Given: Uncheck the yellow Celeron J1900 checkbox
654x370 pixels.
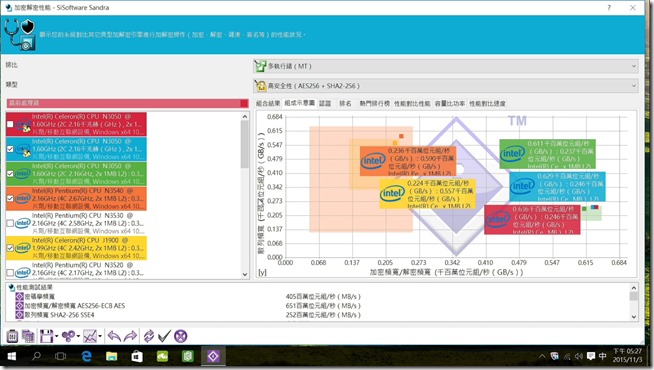Looking at the screenshot, I should [x=10, y=248].
